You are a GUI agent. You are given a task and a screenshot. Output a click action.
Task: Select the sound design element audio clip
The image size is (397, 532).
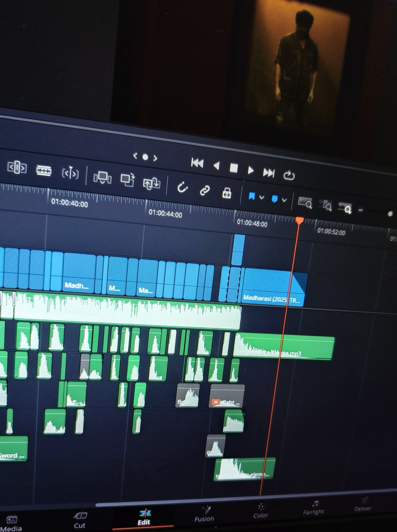pos(245,469)
